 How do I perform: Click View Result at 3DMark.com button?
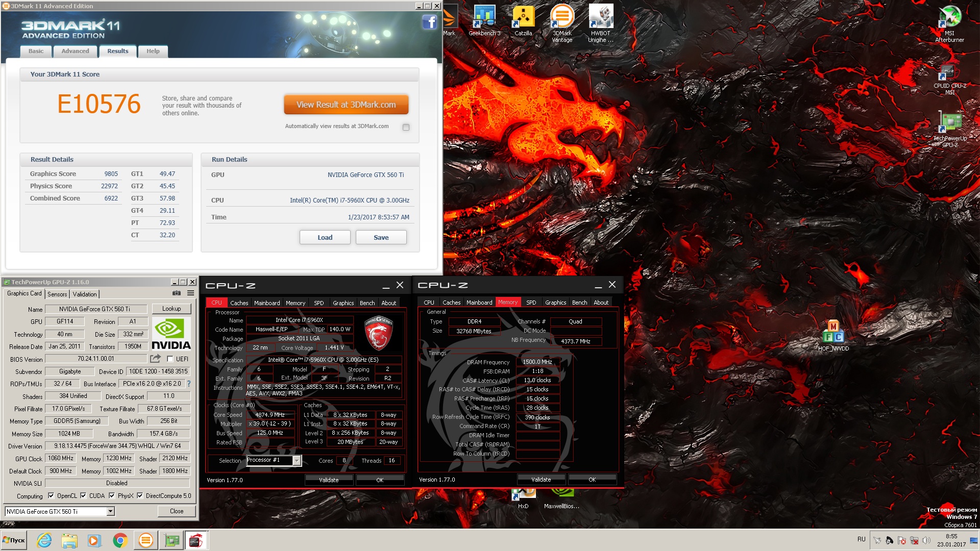click(x=346, y=105)
